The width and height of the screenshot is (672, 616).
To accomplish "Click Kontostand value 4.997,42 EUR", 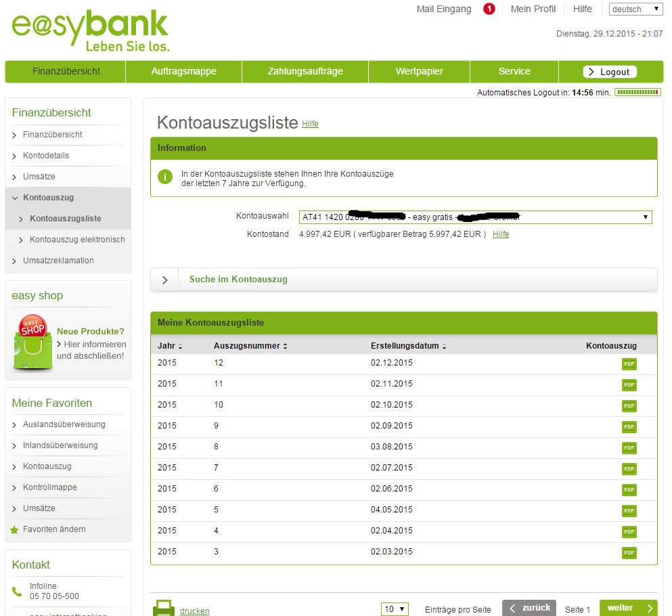I will pyautogui.click(x=324, y=234).
